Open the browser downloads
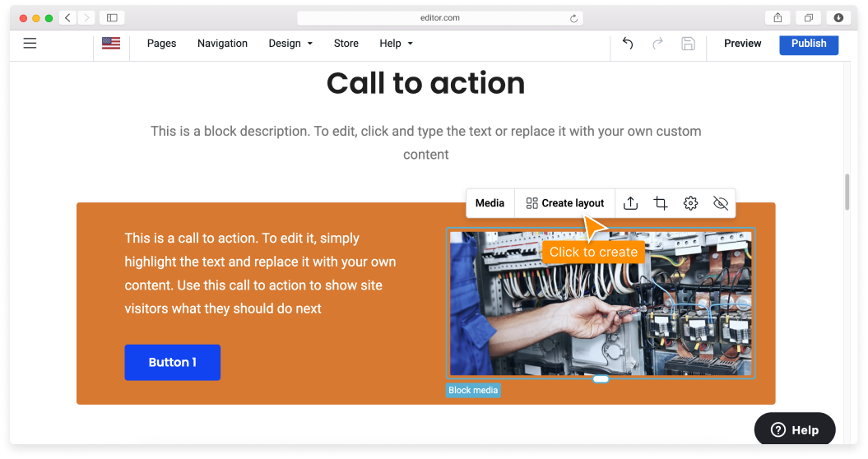868x459 pixels. (838, 18)
